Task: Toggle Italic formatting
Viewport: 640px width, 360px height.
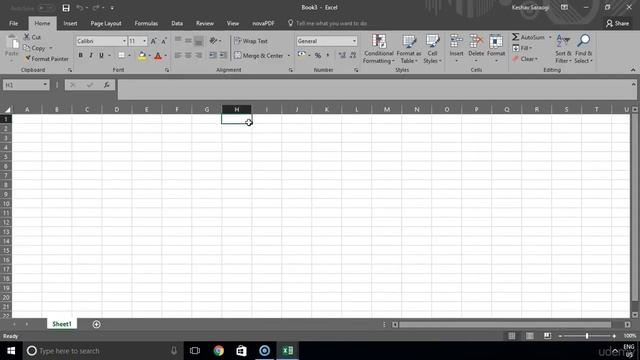Action: (91, 56)
